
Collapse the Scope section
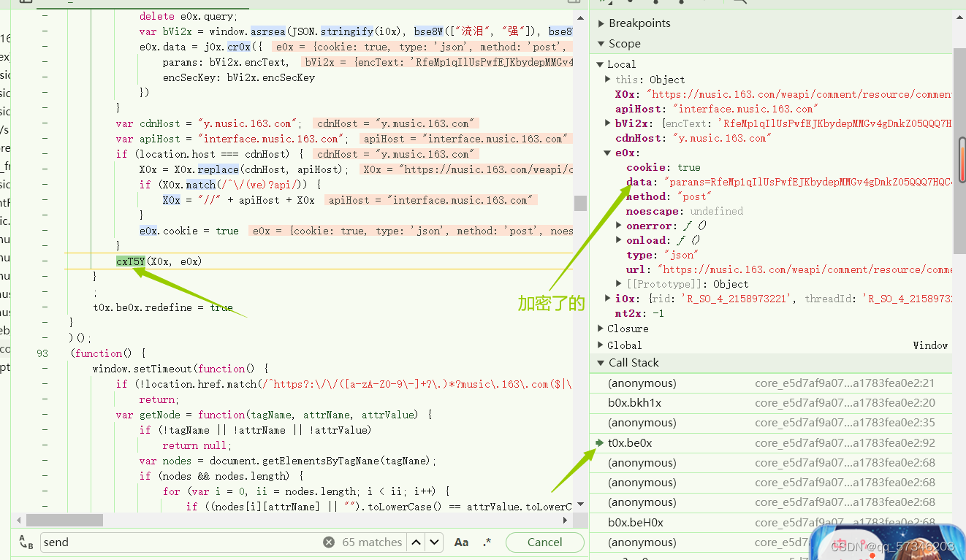[x=601, y=44]
